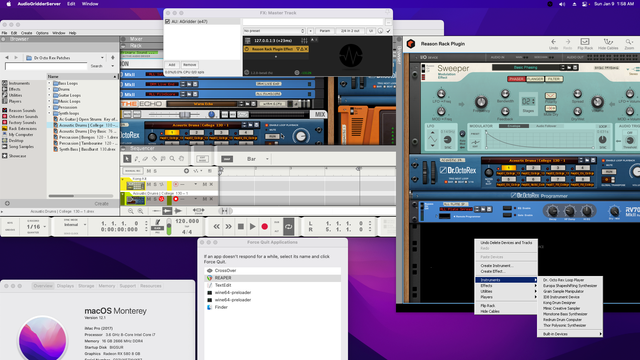This screenshot has height=360, width=640.
Task: Open Reason Sounds in the Browser sidebar
Action: pyautogui.click(x=22, y=111)
